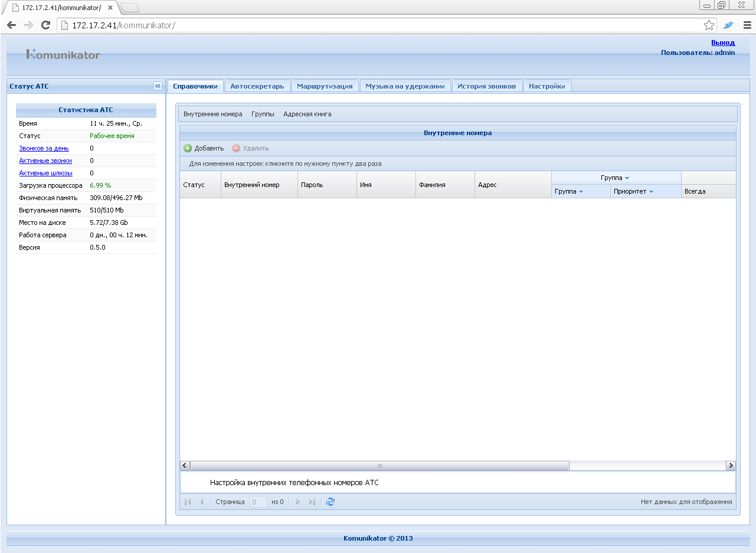Select Внутренние номера submenu item
Screen dimensions: 756x553
pos(213,114)
